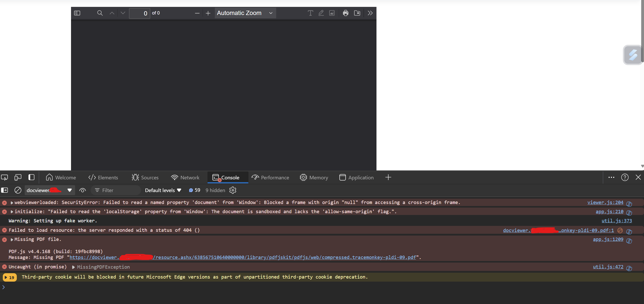The width and height of the screenshot is (644, 304).
Task: Switch to the Sources tab
Action: point(145,178)
